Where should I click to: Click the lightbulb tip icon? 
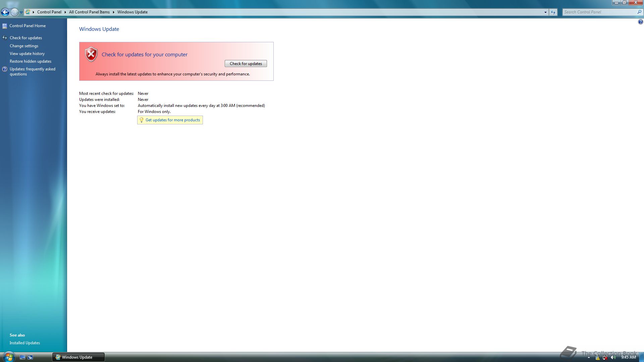[142, 120]
